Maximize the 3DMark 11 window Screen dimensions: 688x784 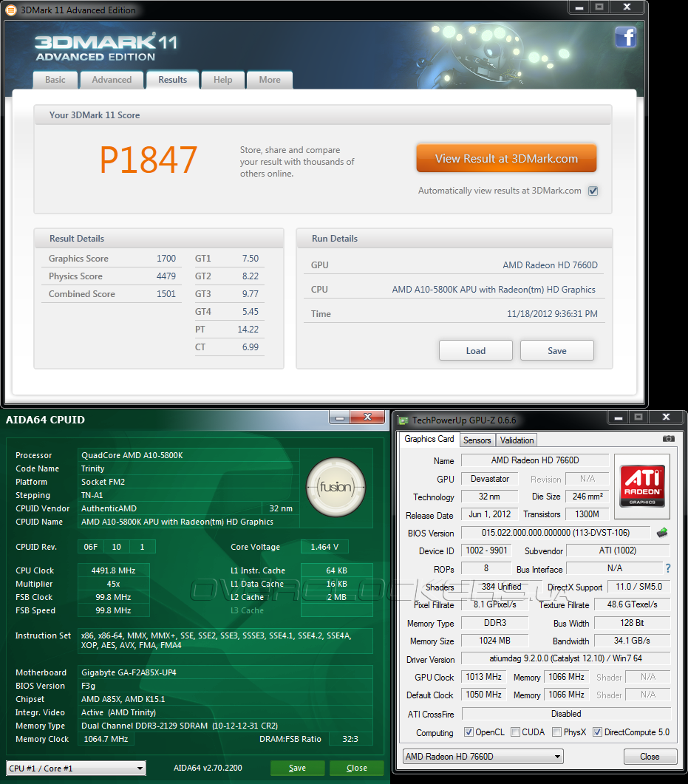coord(599,7)
